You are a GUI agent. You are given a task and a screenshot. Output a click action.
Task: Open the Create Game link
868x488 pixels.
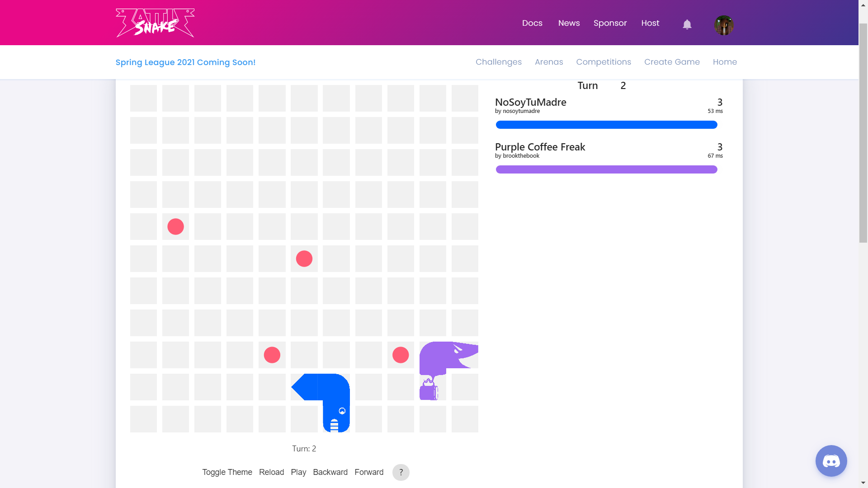point(672,62)
